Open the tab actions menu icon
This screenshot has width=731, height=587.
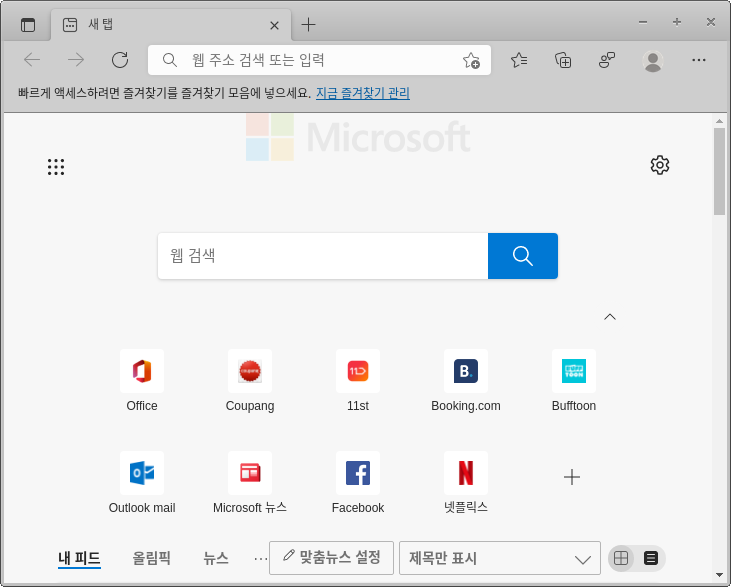[x=28, y=25]
